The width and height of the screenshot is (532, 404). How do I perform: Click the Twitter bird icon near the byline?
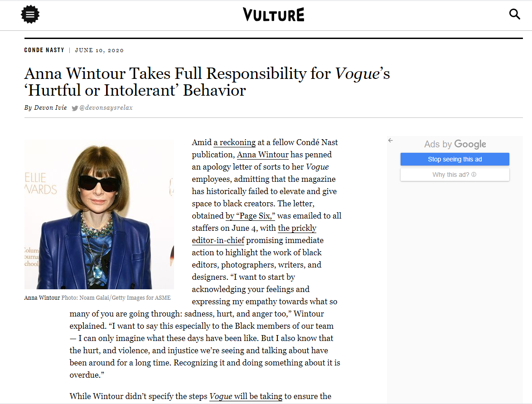[x=75, y=108]
